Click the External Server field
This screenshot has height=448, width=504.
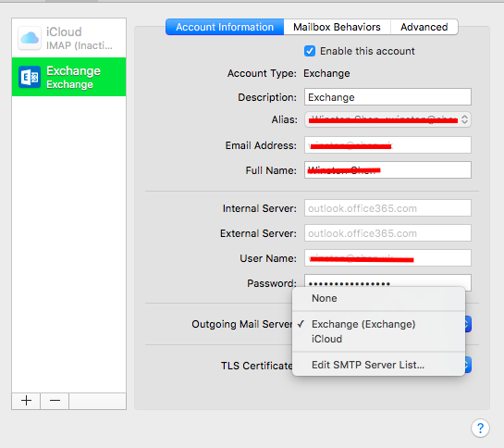click(x=387, y=233)
